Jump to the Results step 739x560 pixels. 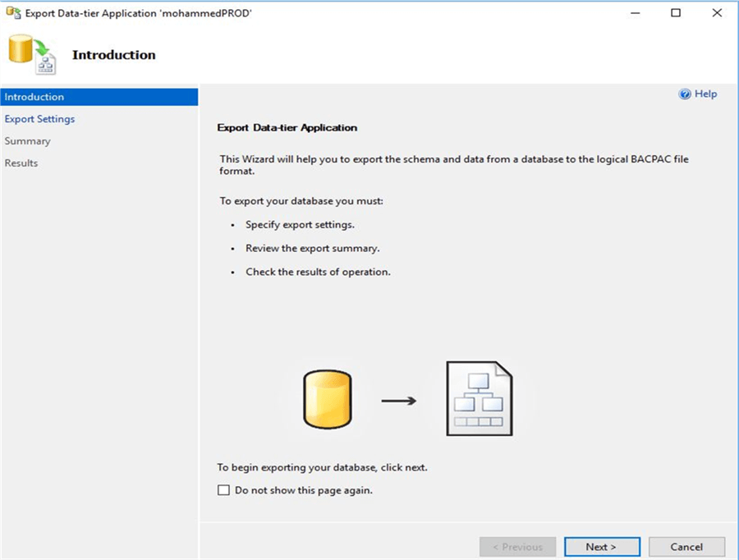coord(21,163)
